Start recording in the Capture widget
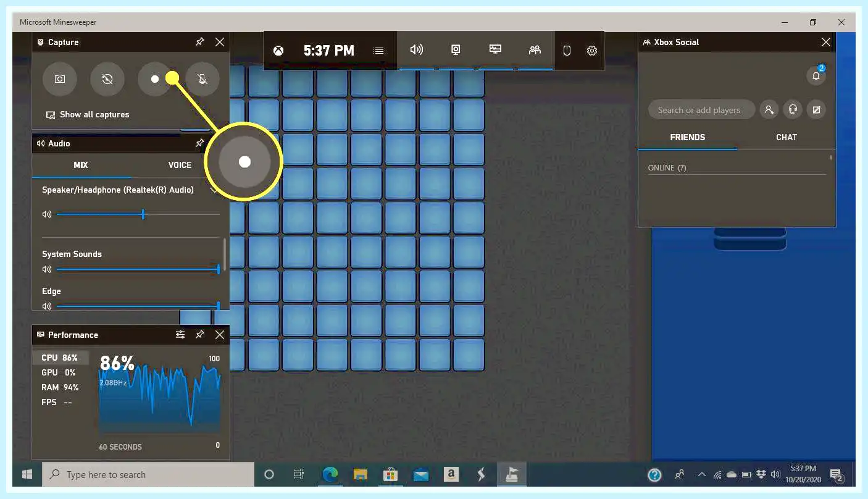868x499 pixels. [x=155, y=79]
